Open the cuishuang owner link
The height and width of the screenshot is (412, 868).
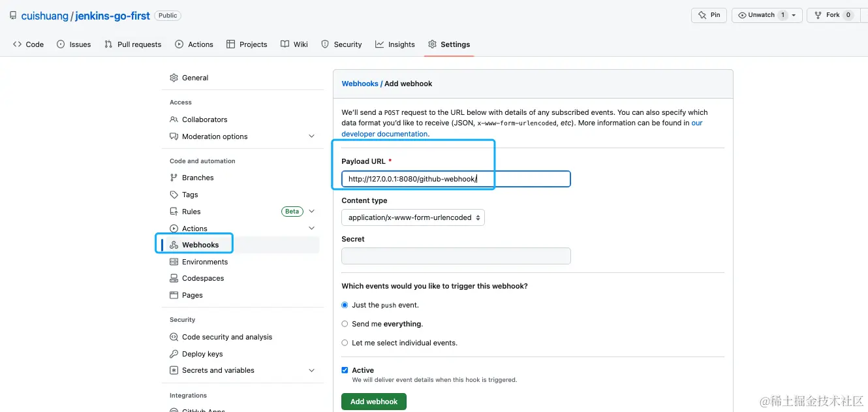(44, 16)
